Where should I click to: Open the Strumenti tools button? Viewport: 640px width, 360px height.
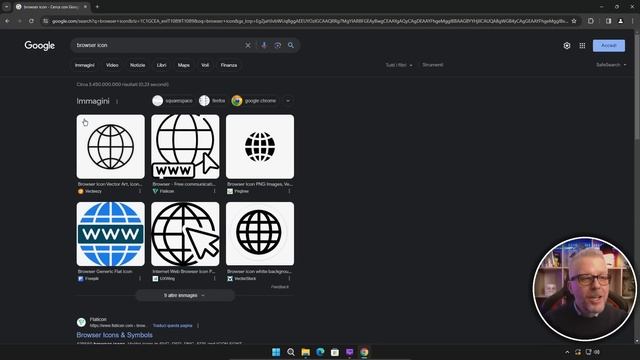pyautogui.click(x=433, y=65)
